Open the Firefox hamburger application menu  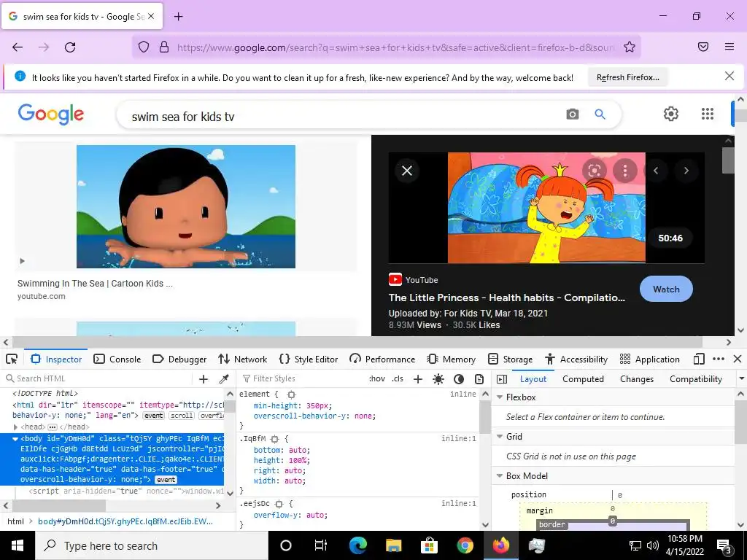pos(729,47)
